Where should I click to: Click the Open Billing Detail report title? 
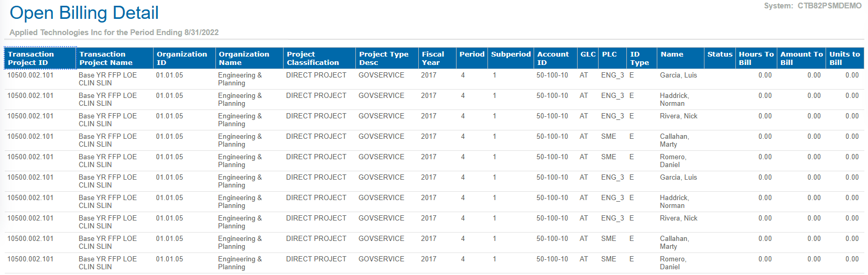[x=84, y=13]
